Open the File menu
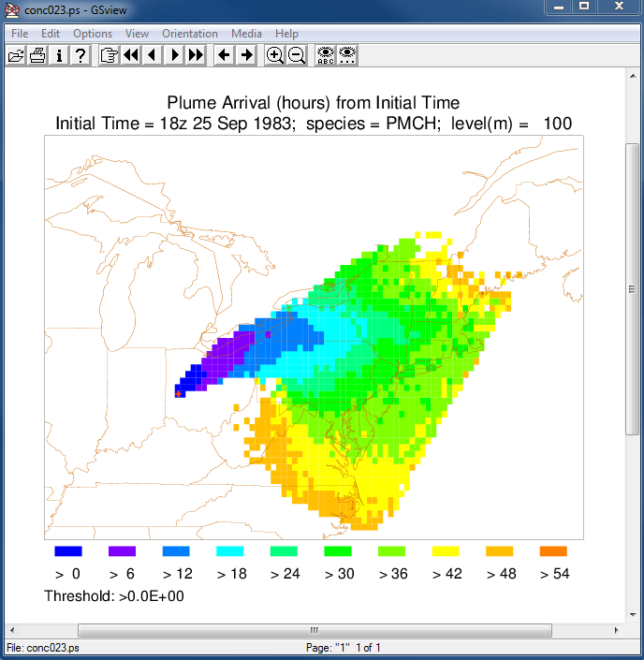The image size is (644, 660). point(20,34)
